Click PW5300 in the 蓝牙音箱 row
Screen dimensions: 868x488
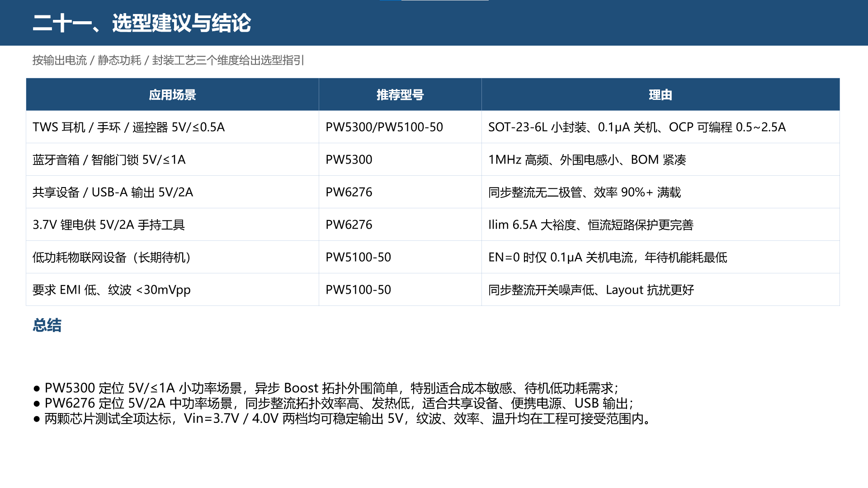pos(400,160)
